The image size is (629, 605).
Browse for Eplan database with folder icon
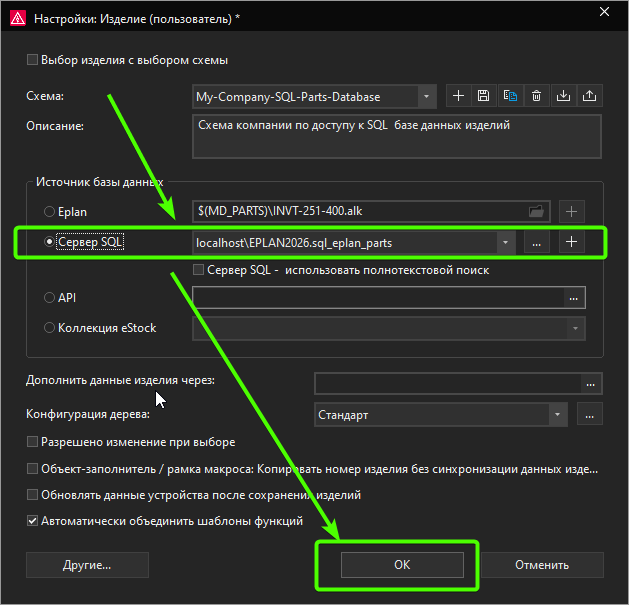point(536,211)
